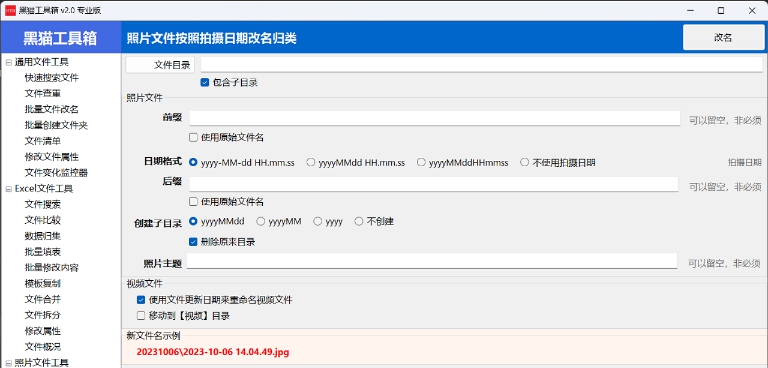Open the 模板复制 tool
Image resolution: width=768 pixels, height=368 pixels.
43,283
